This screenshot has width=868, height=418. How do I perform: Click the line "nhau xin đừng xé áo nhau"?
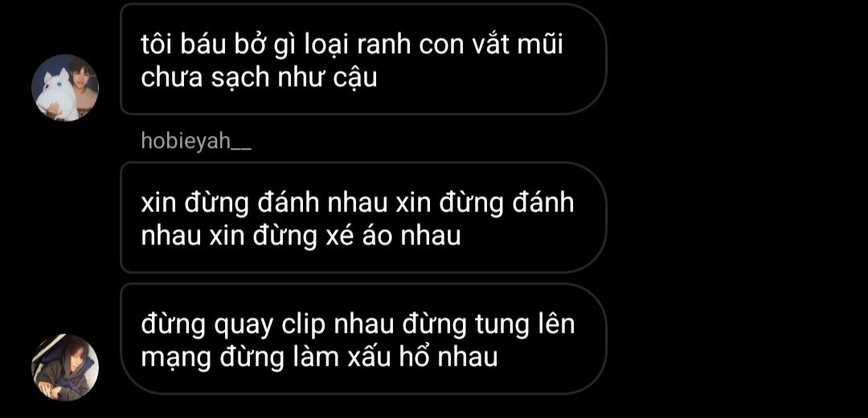coord(301,236)
